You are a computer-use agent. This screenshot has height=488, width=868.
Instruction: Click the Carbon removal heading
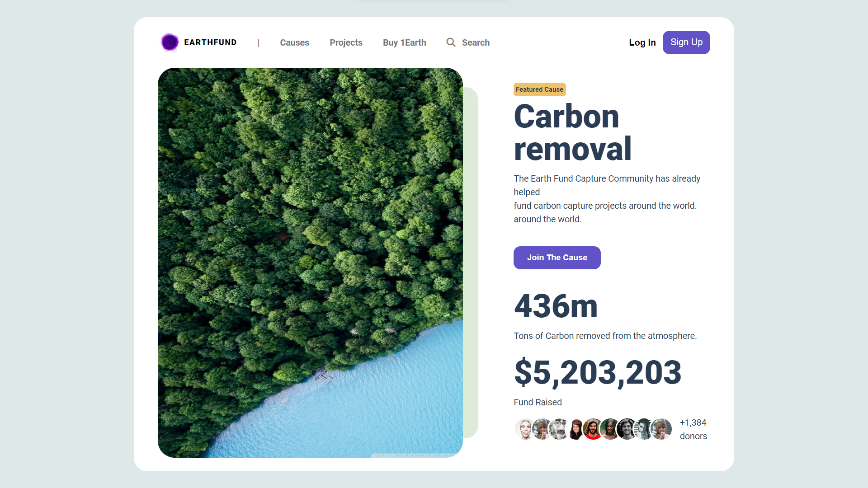572,132
